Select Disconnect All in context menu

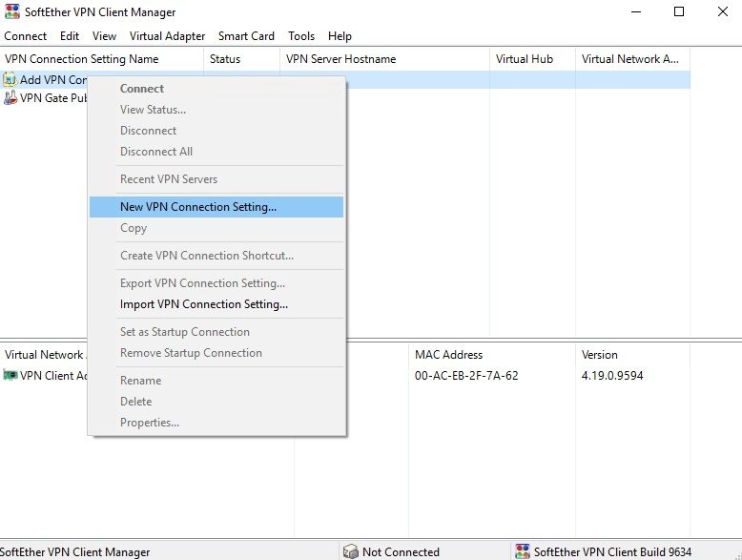216,152
